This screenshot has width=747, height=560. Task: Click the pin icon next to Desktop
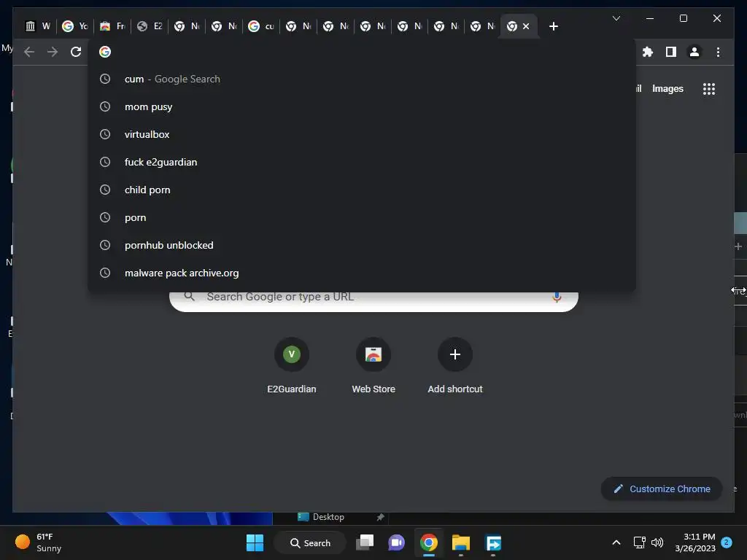click(x=380, y=517)
